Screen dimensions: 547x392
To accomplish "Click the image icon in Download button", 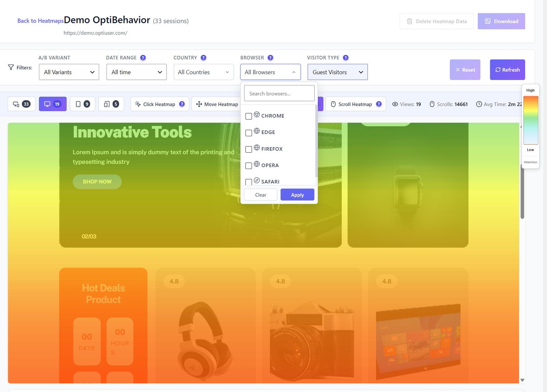I will coord(488,21).
